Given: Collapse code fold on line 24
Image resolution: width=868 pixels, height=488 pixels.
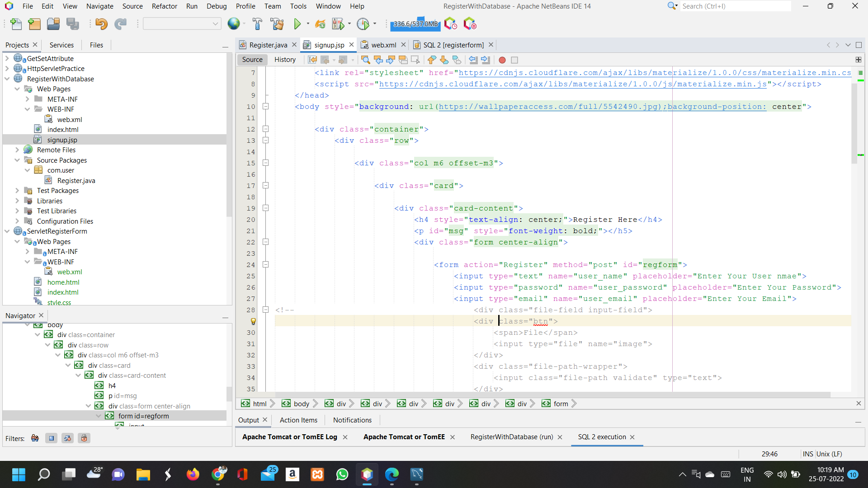Looking at the screenshot, I should click(x=266, y=265).
